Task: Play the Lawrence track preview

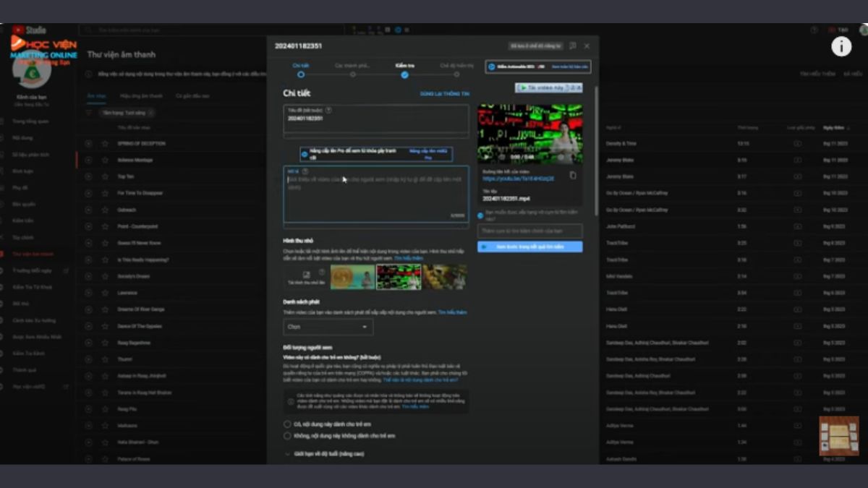Action: point(89,293)
